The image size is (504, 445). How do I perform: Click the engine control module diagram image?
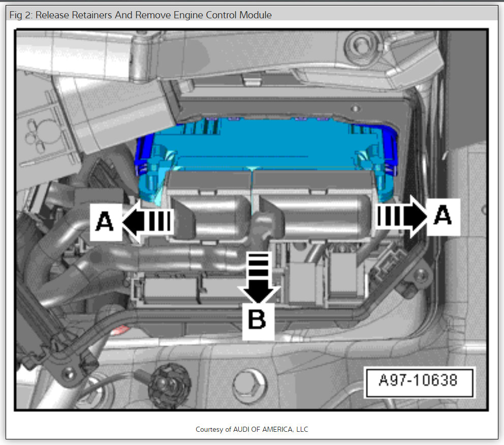251,220
